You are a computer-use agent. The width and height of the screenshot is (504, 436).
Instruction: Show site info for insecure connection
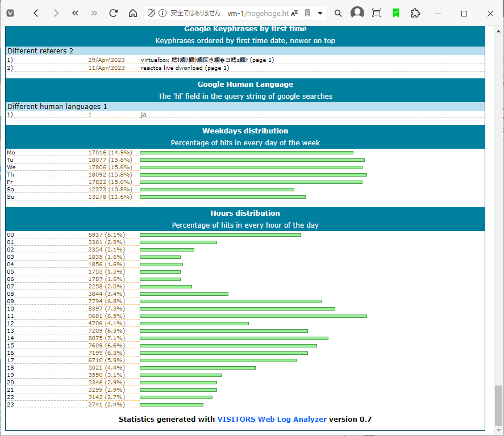(x=163, y=13)
